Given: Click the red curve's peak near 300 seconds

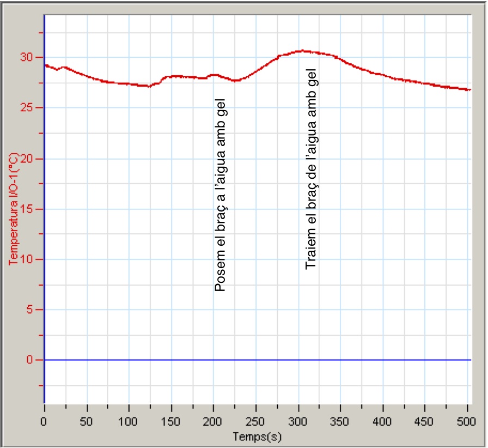Looking at the screenshot, I should 301,51.
